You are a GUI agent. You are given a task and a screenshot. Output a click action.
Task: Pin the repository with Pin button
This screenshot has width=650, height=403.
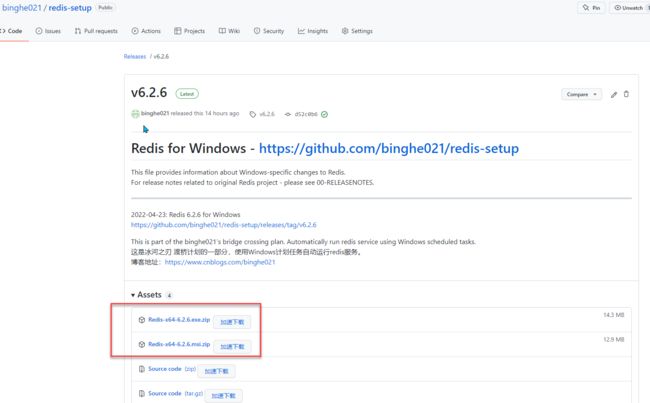[592, 8]
